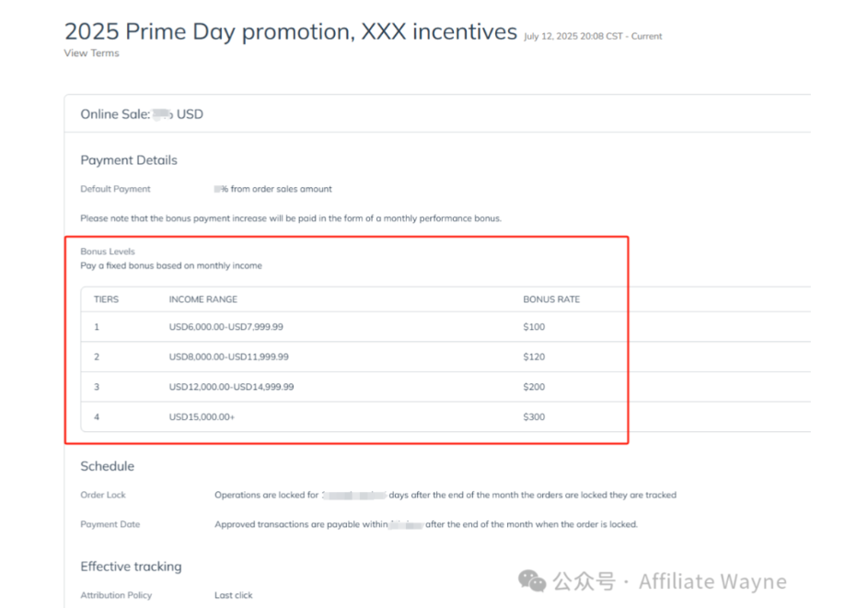Screen dimensions: 868x608
Task: Select the Payment Details heading
Action: point(129,160)
